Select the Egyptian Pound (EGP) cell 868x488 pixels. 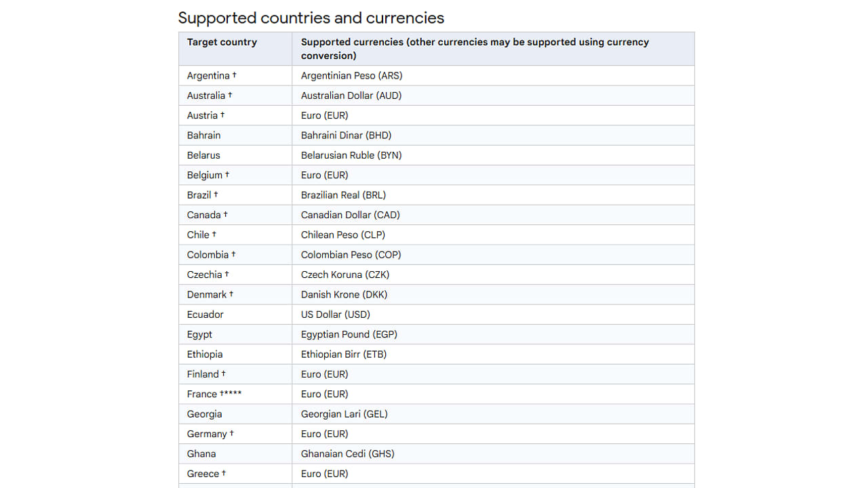[493, 334]
